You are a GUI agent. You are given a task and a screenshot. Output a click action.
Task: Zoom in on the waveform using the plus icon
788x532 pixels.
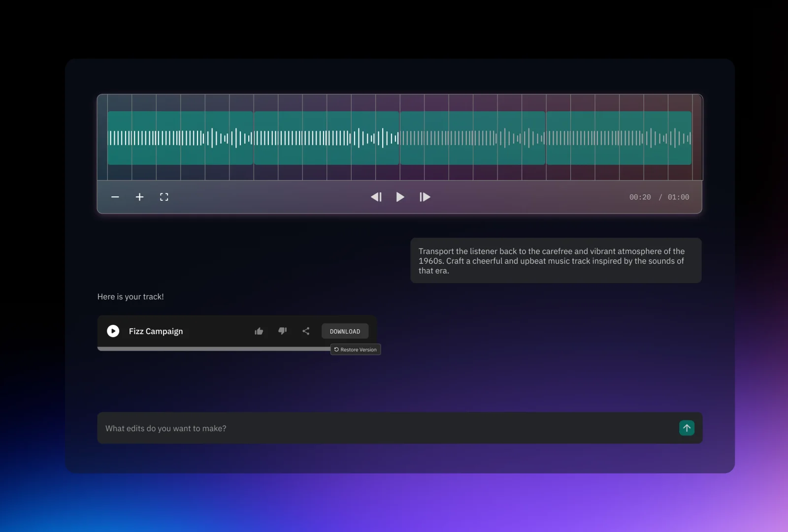click(139, 197)
